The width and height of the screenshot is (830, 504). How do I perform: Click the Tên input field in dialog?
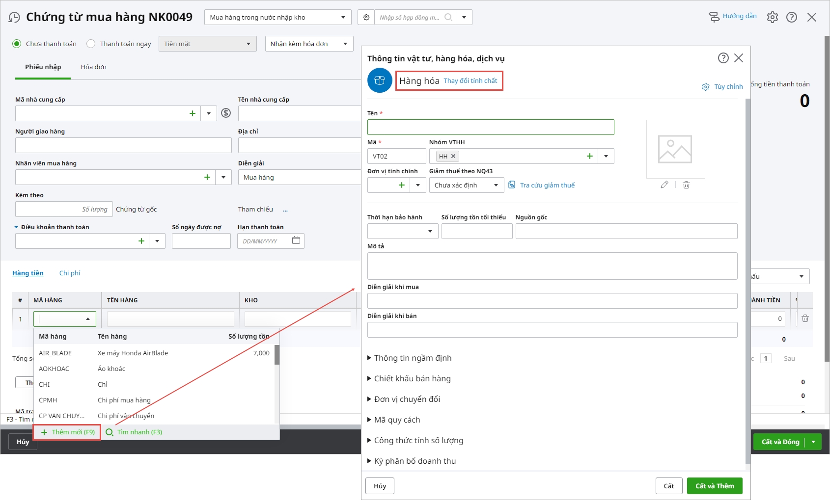pyautogui.click(x=491, y=127)
